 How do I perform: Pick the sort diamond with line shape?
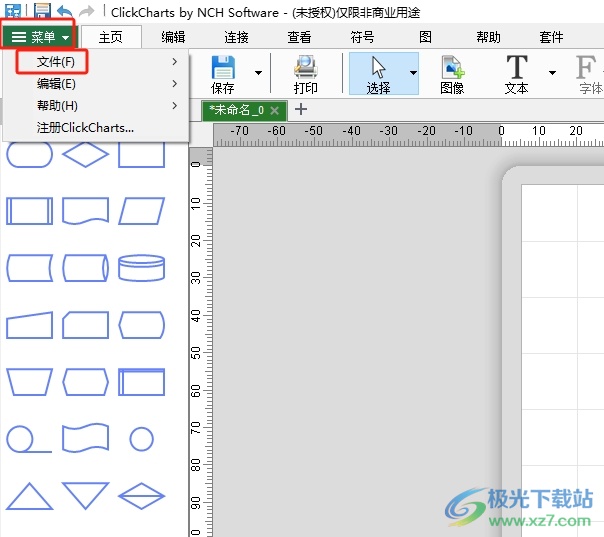click(141, 496)
